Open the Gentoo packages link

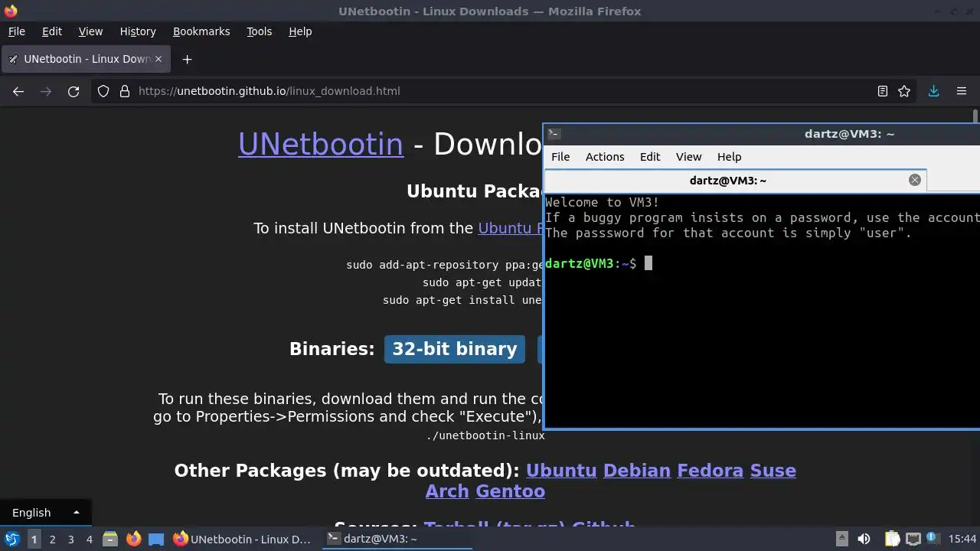[511, 491]
